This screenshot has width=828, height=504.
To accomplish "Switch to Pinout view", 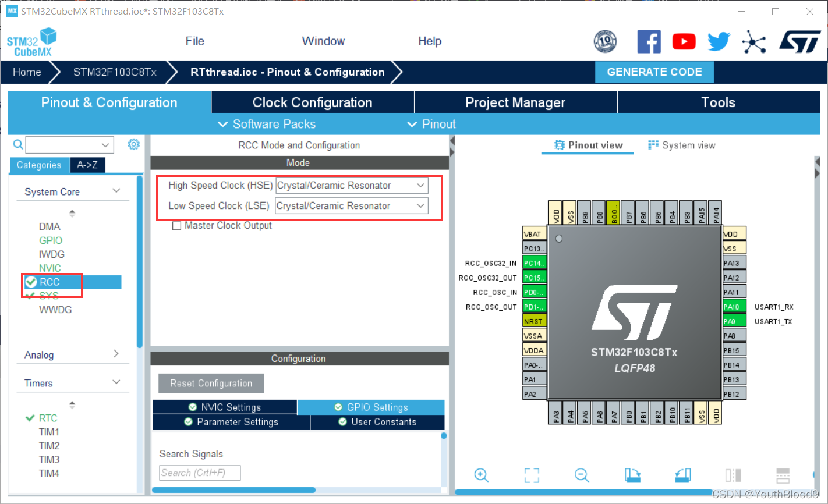I will pyautogui.click(x=588, y=145).
